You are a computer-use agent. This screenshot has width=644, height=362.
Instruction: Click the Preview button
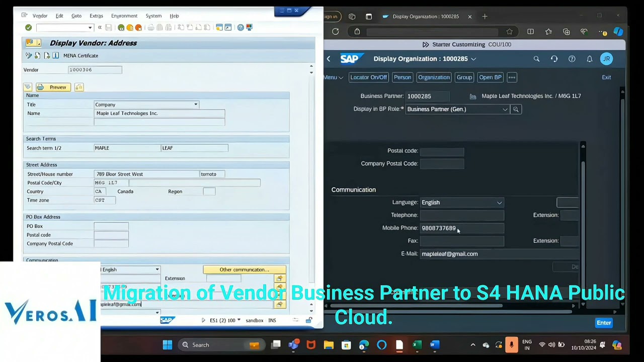[x=53, y=87]
